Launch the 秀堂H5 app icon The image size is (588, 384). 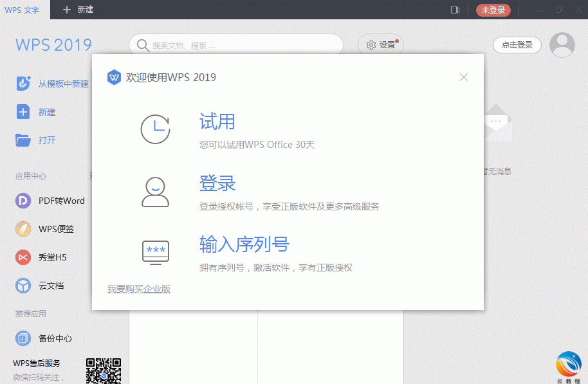click(x=23, y=257)
